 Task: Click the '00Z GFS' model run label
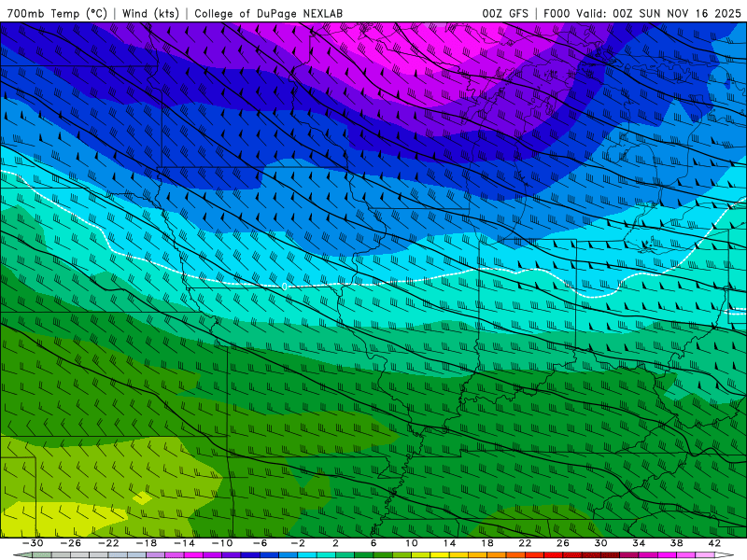(x=505, y=13)
